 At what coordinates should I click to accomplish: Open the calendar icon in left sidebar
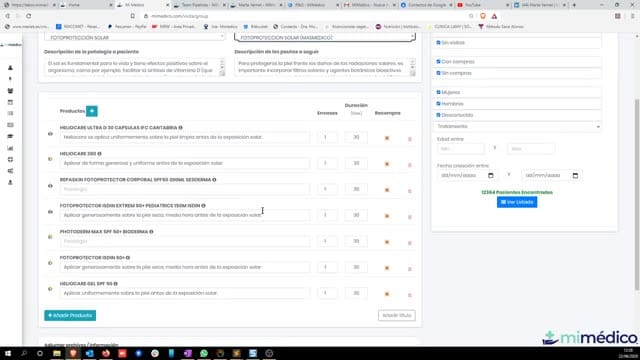[x=10, y=102]
